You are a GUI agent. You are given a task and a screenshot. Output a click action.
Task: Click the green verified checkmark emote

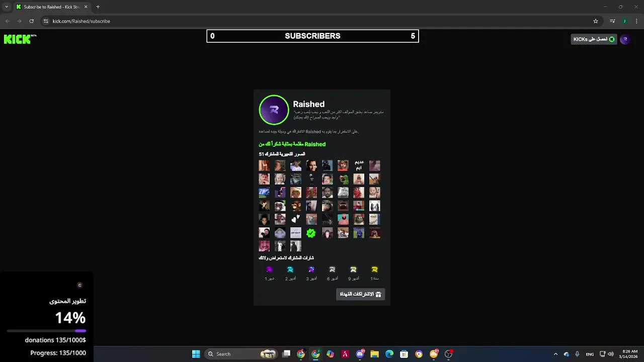tap(311, 233)
